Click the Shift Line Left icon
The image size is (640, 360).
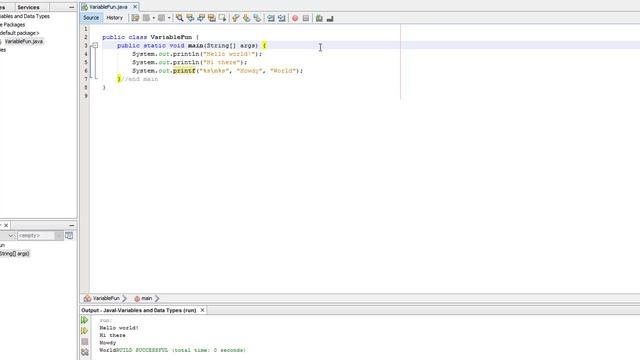(x=271, y=18)
